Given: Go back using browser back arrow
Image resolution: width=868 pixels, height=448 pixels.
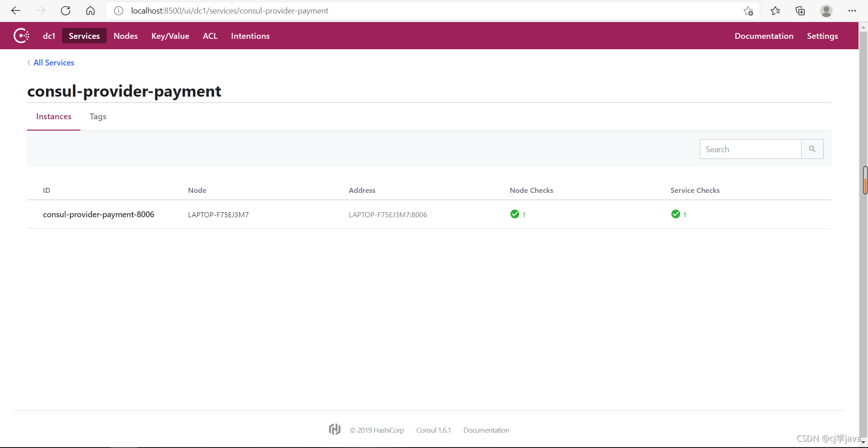Looking at the screenshot, I should point(16,11).
